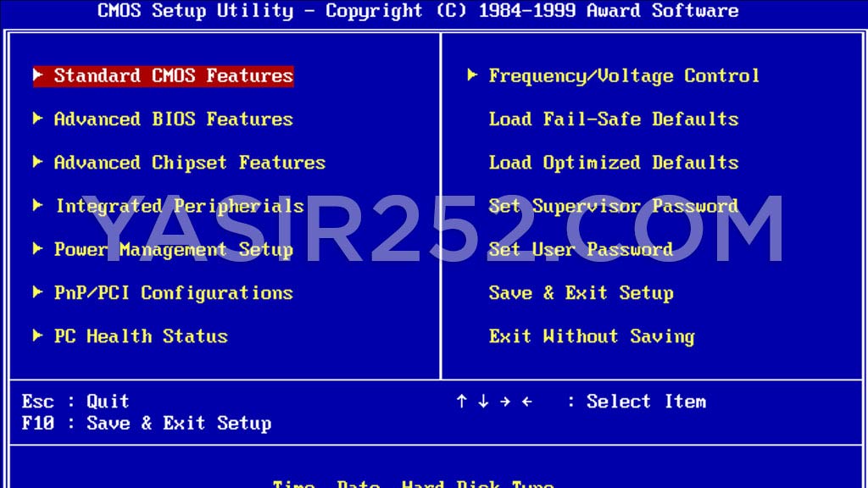
Task: Click the Esc : Quit hint
Action: click(75, 401)
